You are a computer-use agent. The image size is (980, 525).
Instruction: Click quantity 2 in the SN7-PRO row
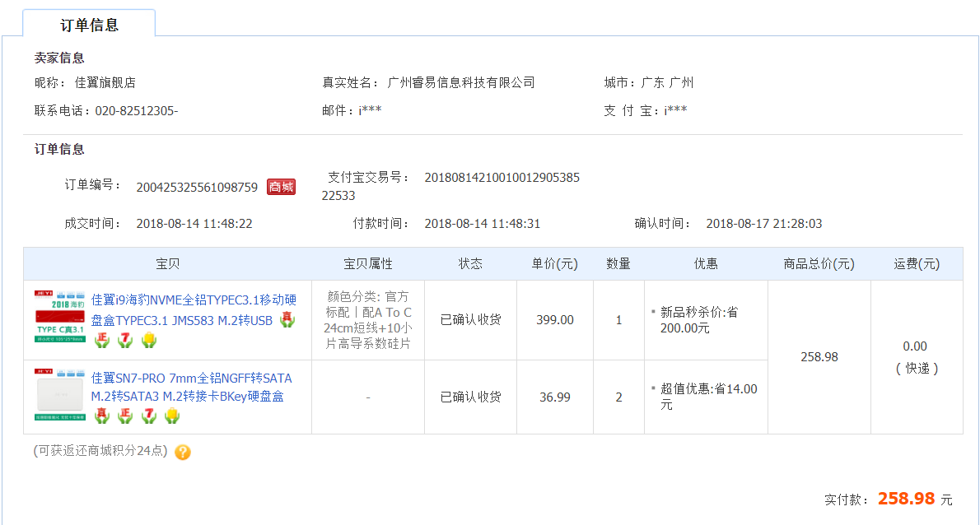618,397
